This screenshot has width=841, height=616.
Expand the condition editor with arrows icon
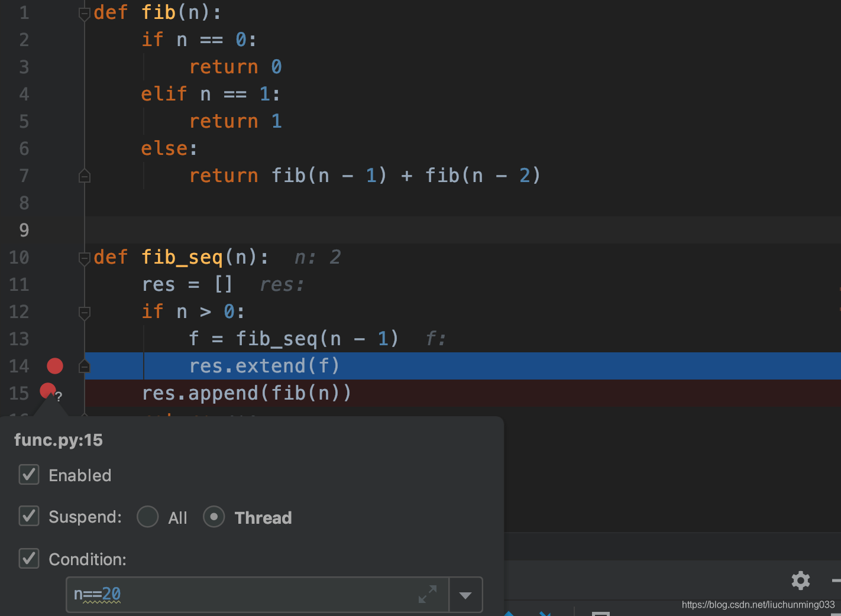pyautogui.click(x=428, y=594)
